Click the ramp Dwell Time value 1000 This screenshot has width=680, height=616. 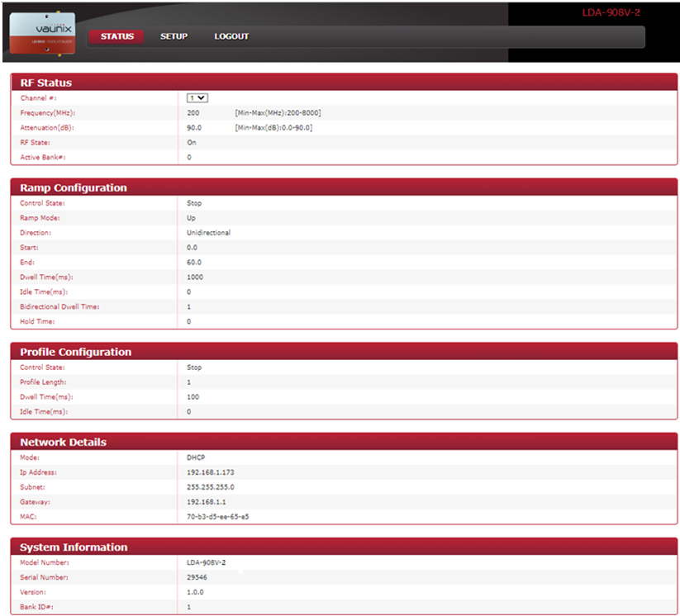point(195,277)
